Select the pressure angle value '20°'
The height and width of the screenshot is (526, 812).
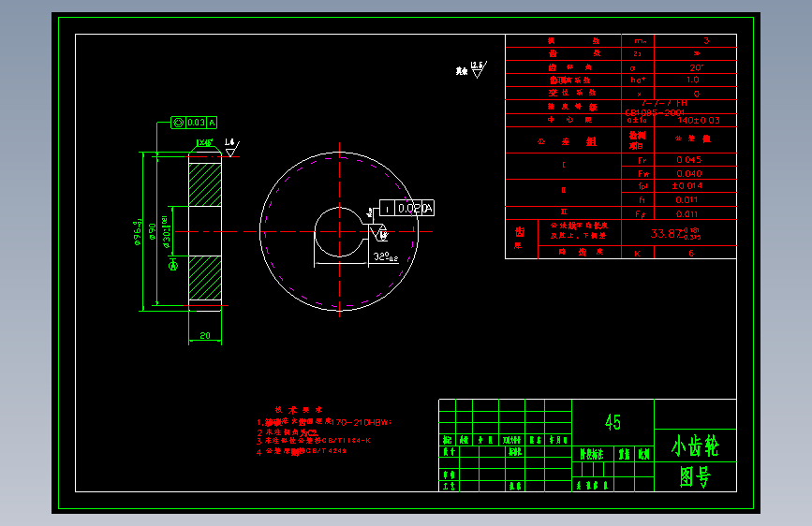coord(696,67)
